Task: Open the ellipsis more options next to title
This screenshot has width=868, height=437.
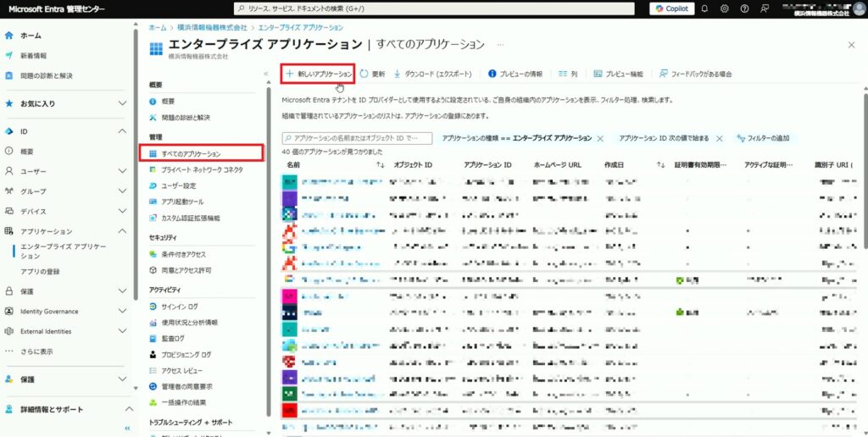Action: (500, 45)
